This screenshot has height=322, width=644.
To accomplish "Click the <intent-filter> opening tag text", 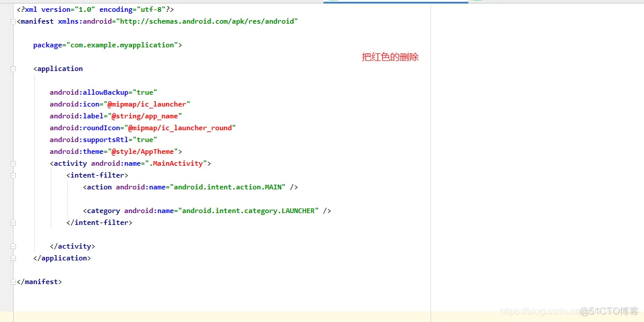I will point(98,175).
